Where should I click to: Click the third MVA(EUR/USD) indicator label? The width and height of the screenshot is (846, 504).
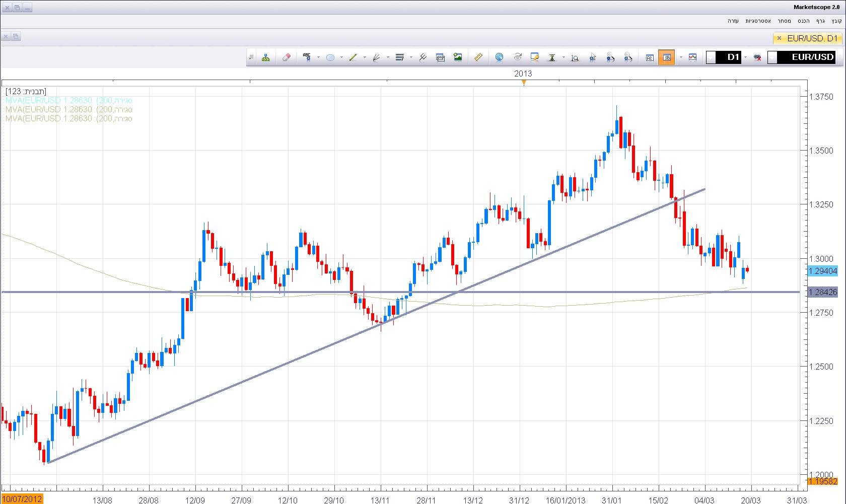68,118
